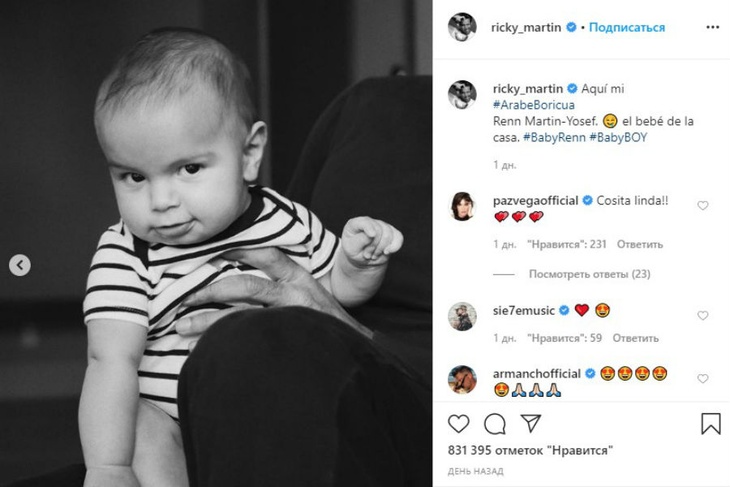The image size is (730, 487).
Task: Share post via paper plane icon
Action: click(x=531, y=423)
